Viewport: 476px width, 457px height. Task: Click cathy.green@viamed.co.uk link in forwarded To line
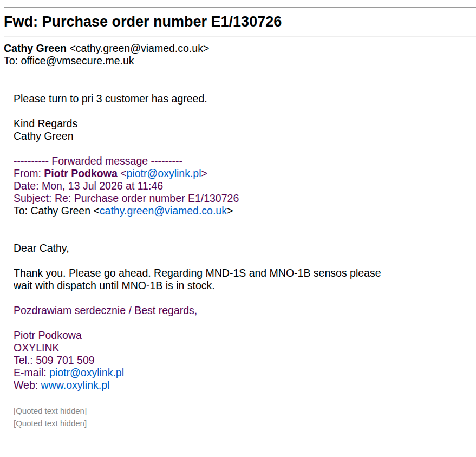click(164, 211)
